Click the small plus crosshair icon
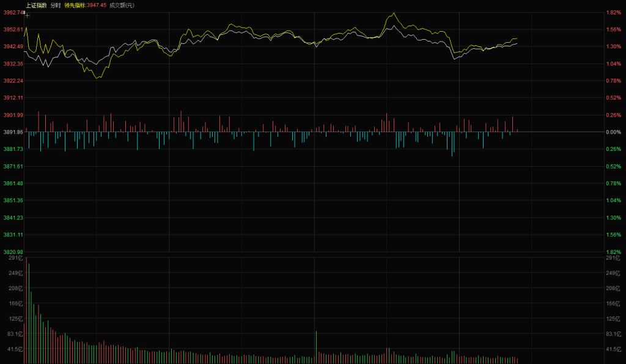The height and width of the screenshot is (364, 626). [x=27, y=15]
